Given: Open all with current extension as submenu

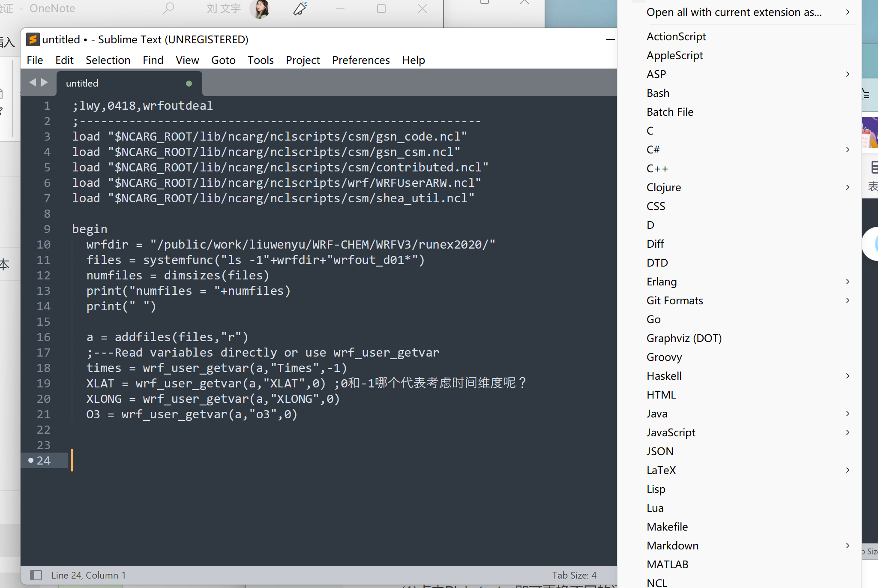Looking at the screenshot, I should pyautogui.click(x=734, y=12).
